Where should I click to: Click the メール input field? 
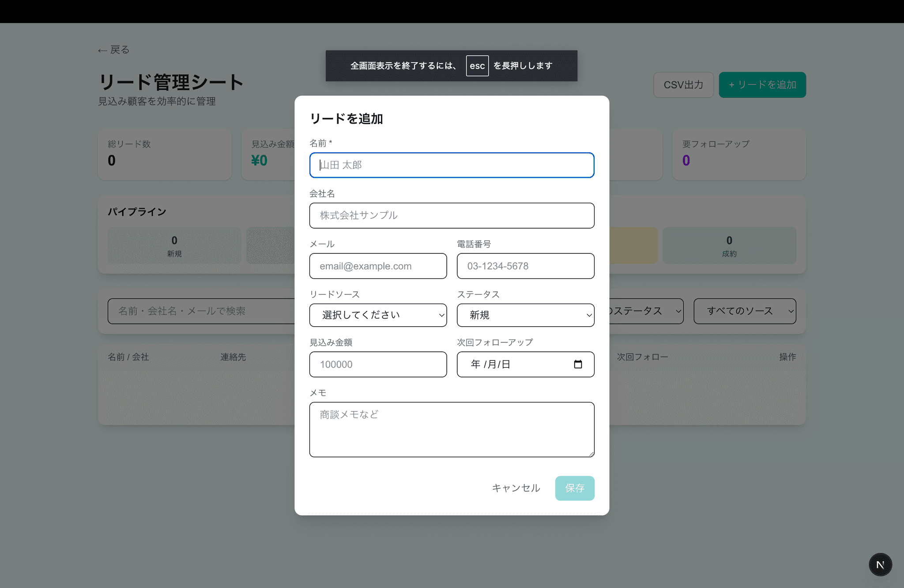[x=378, y=266]
